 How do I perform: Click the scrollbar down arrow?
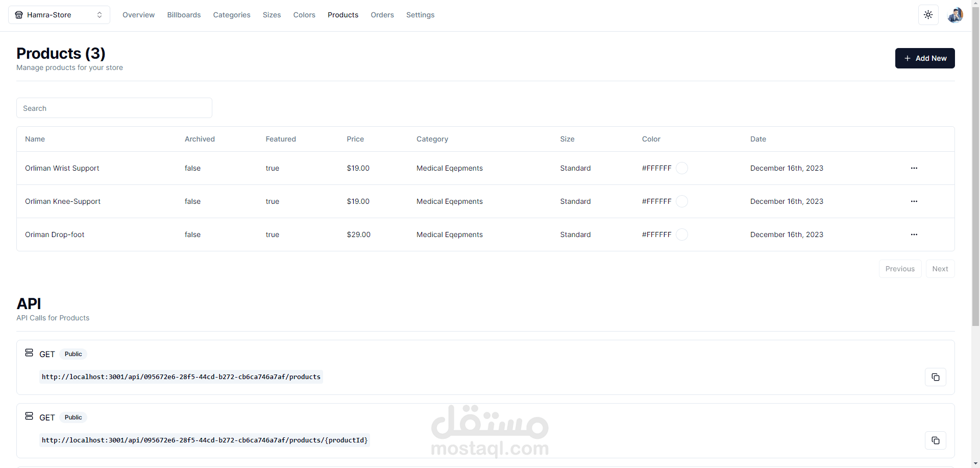coord(975,464)
